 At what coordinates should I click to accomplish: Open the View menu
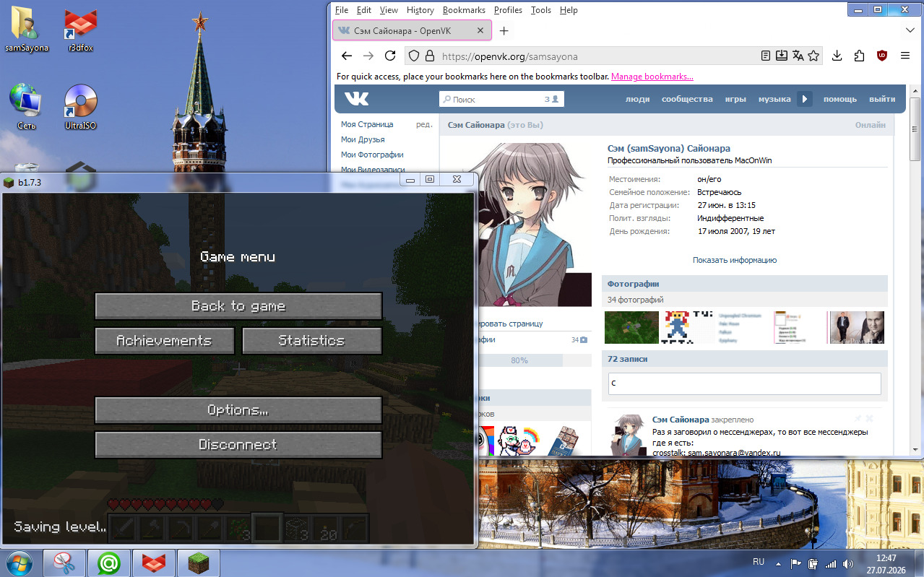point(389,10)
